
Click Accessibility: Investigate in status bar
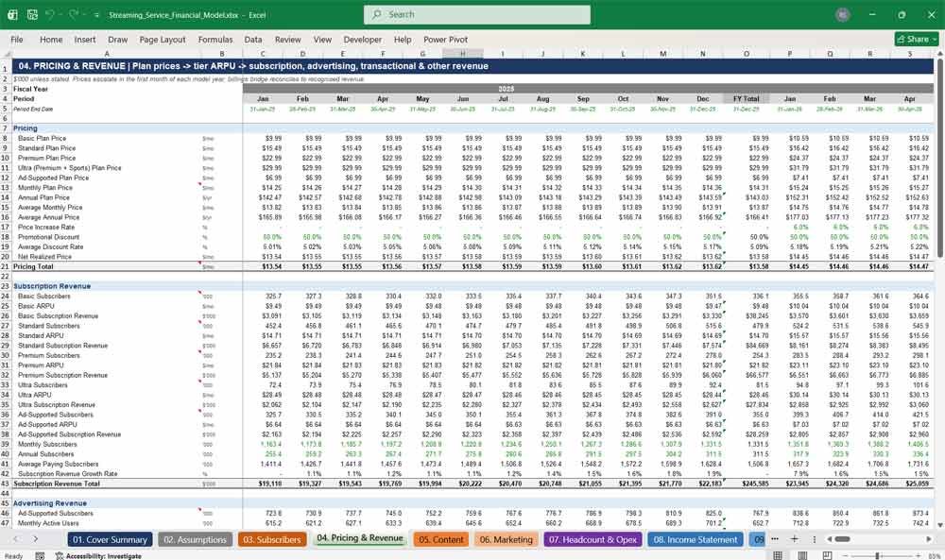coord(97,556)
